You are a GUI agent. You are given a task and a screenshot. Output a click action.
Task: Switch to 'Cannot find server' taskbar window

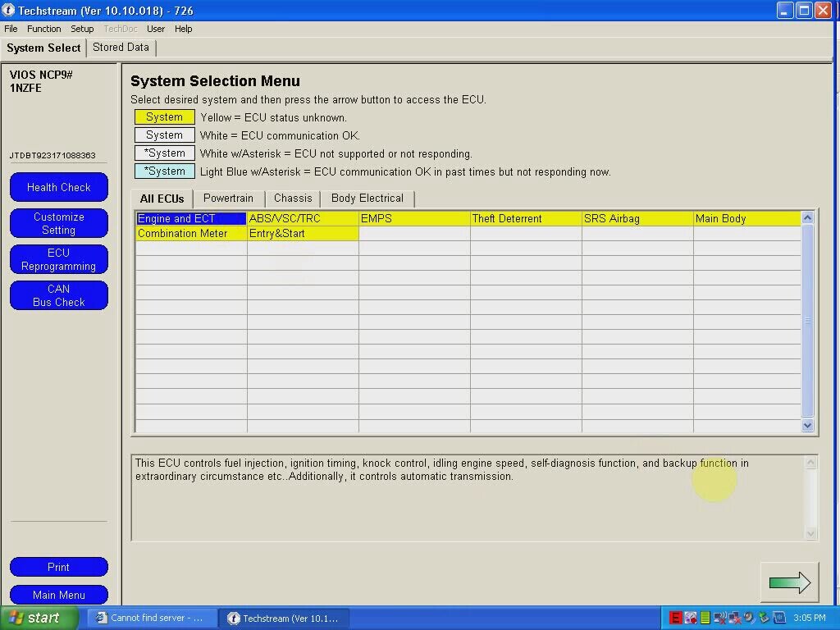[x=151, y=619]
